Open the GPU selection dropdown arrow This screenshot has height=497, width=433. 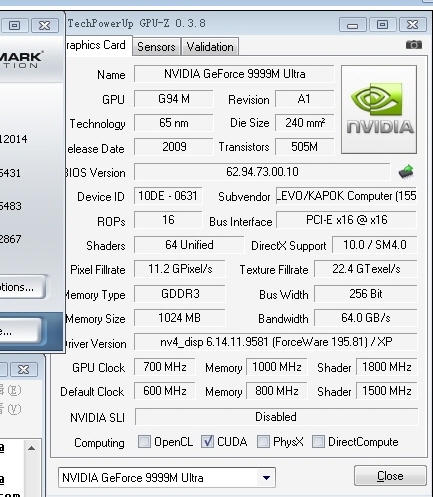[266, 478]
